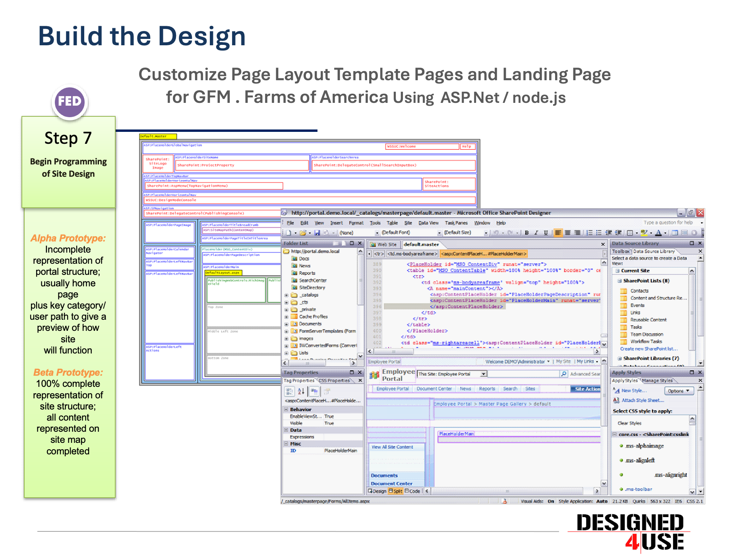
Task: Switch to Design view
Action: [377, 491]
